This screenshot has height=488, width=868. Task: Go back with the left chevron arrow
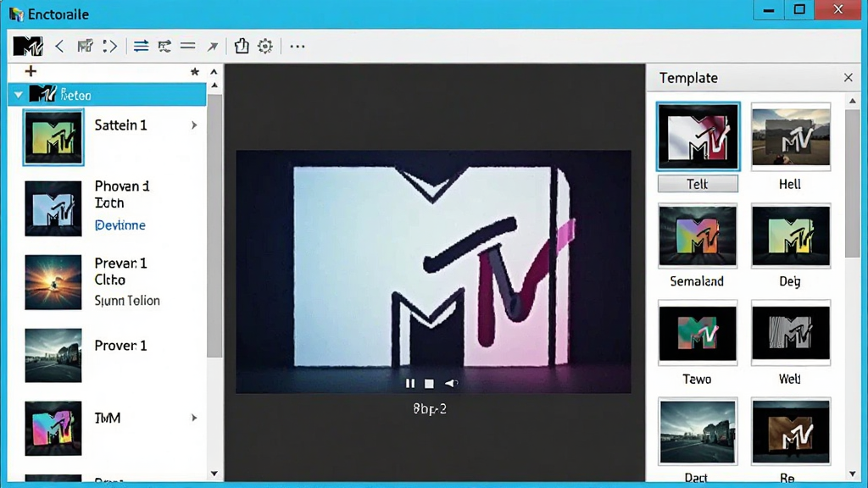pos(60,46)
